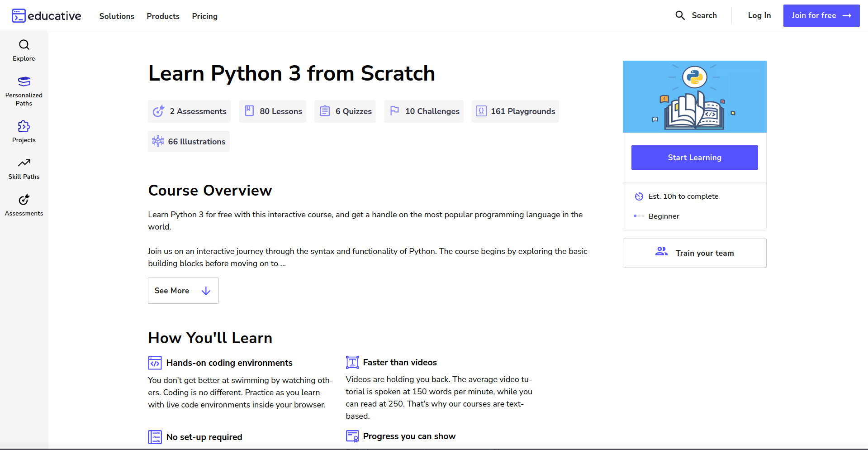868x450 pixels.
Task: Click the people icon in Train your team
Action: coord(661,251)
